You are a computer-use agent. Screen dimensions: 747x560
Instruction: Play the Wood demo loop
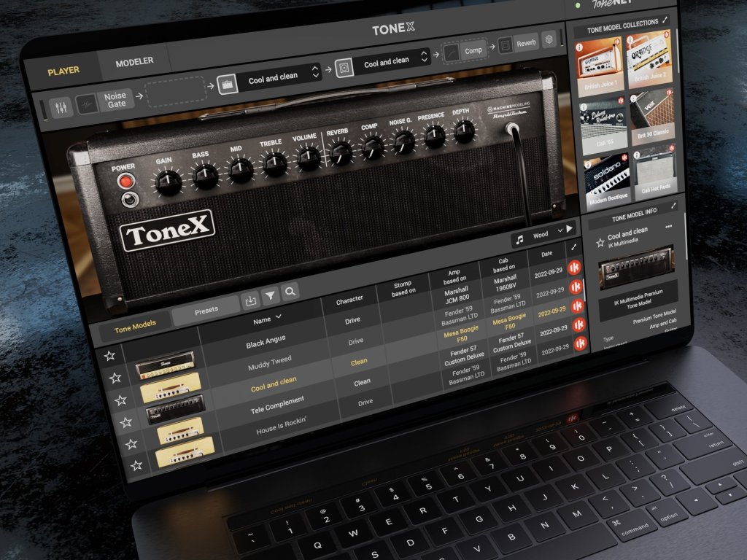pos(569,229)
